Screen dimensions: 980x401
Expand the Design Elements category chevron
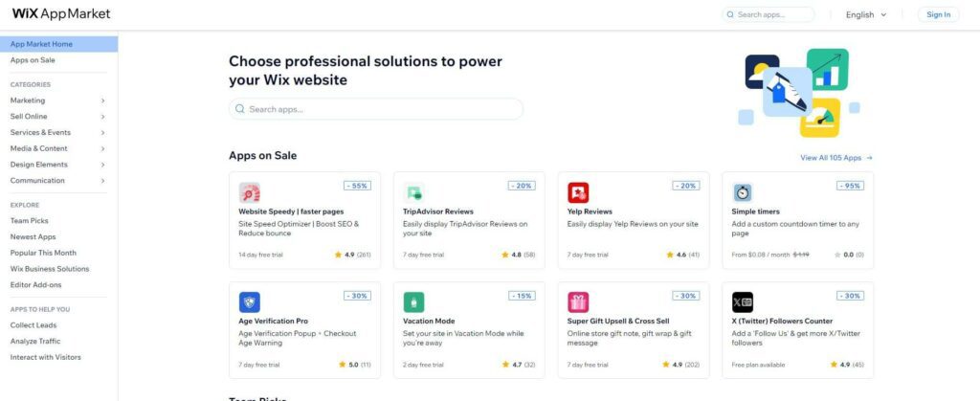coord(102,165)
